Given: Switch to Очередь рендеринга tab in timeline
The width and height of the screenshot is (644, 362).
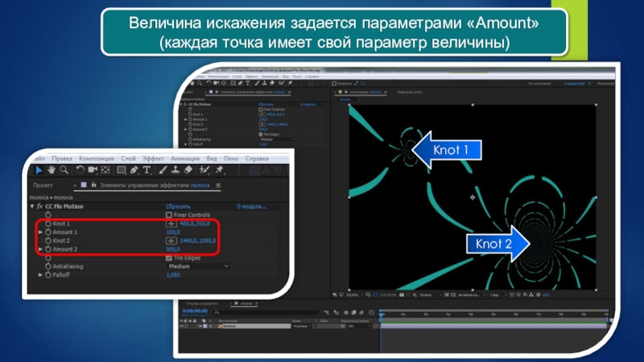Looking at the screenshot, I should 202,304.
